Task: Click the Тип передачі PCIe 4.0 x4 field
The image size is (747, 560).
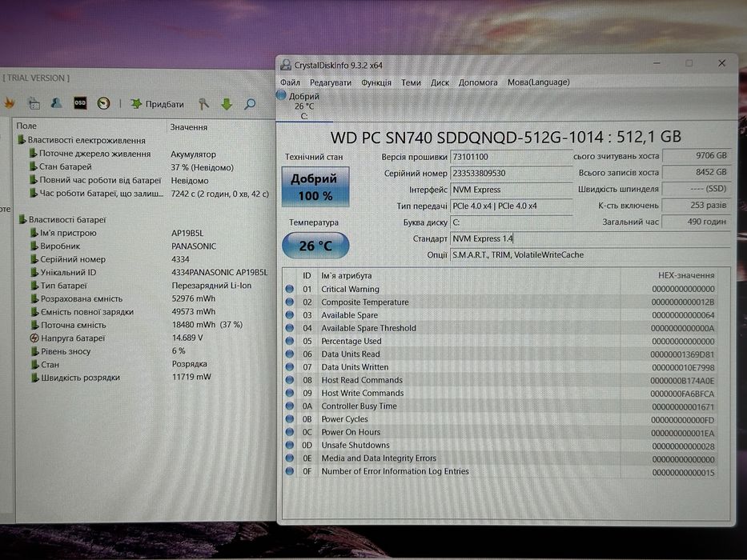Action: 511,206
